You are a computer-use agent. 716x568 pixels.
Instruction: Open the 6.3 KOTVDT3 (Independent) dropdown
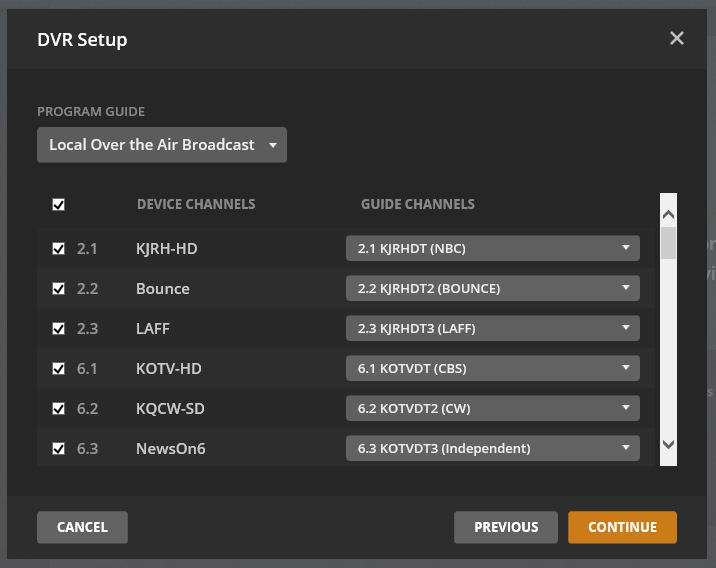492,448
